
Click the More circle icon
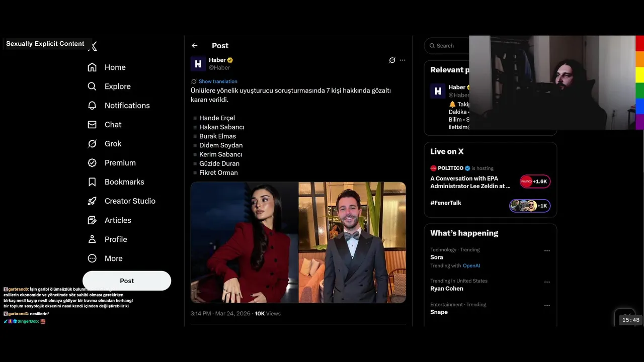click(x=92, y=258)
